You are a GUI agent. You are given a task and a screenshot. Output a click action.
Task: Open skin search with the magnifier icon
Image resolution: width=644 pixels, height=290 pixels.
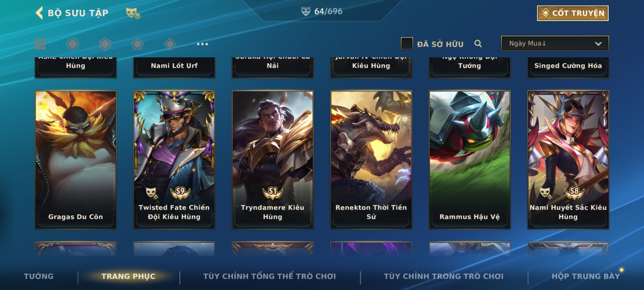(x=478, y=44)
